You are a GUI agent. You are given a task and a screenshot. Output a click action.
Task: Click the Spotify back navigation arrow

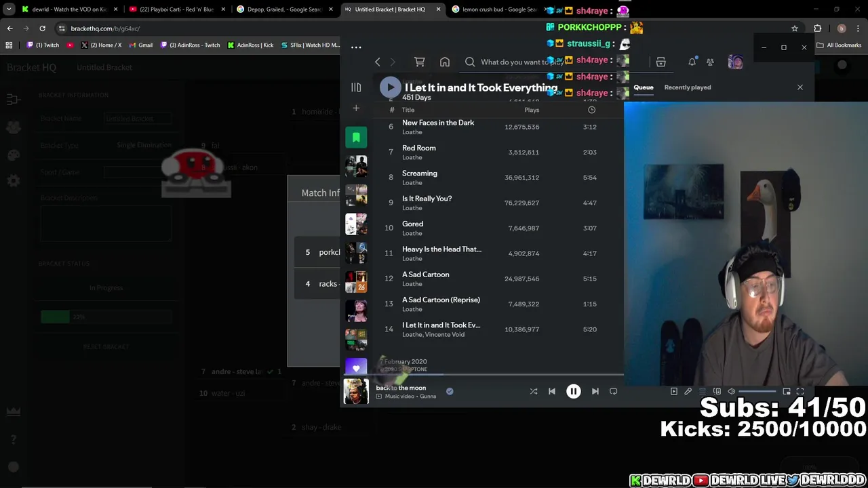click(x=378, y=62)
